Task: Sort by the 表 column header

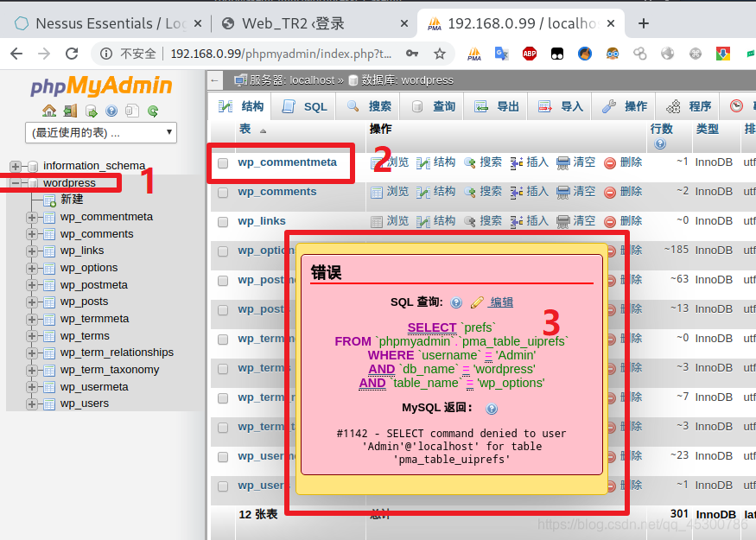Action: [245, 129]
